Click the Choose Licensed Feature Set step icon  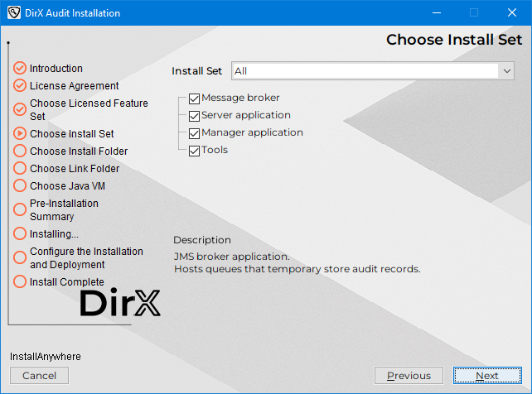[x=21, y=109]
